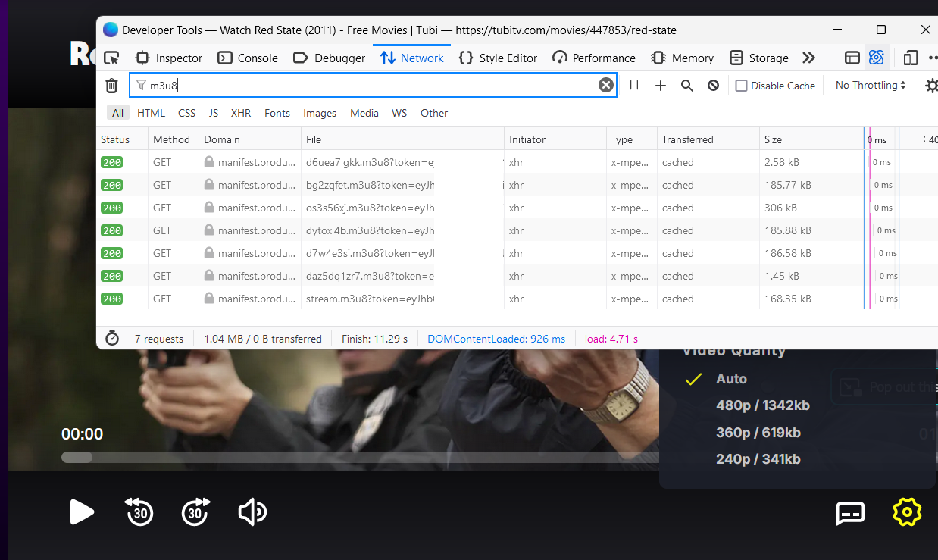Open the Storage tab
Screen dimensions: 938x560
(x=758, y=58)
